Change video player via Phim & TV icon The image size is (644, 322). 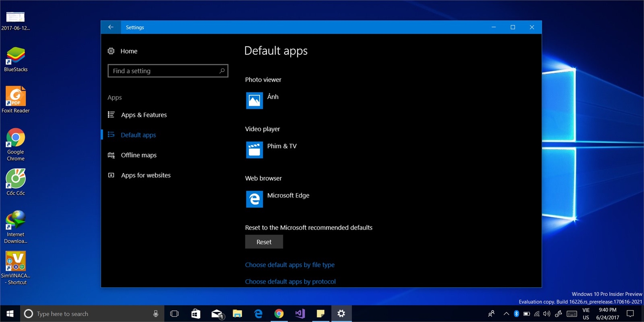pyautogui.click(x=254, y=150)
